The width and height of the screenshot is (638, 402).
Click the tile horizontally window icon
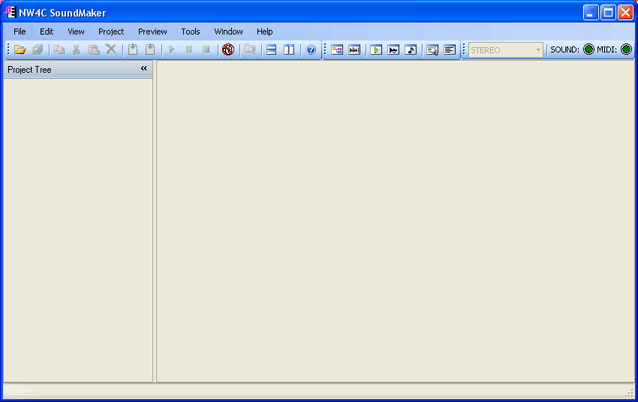click(271, 50)
